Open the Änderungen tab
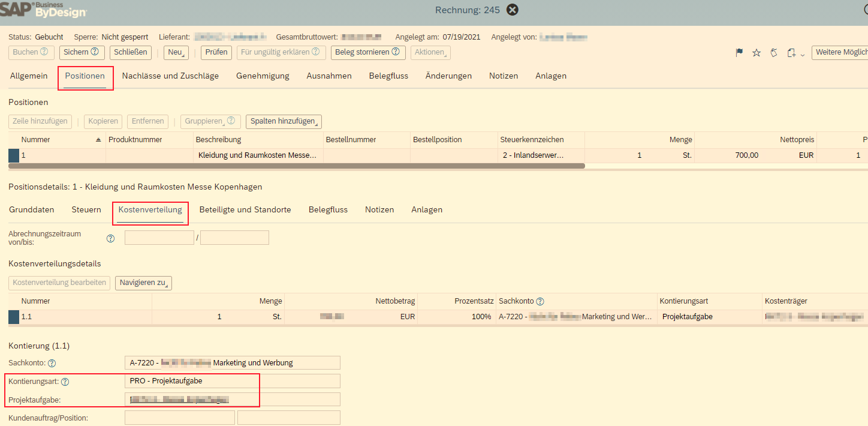 point(448,76)
